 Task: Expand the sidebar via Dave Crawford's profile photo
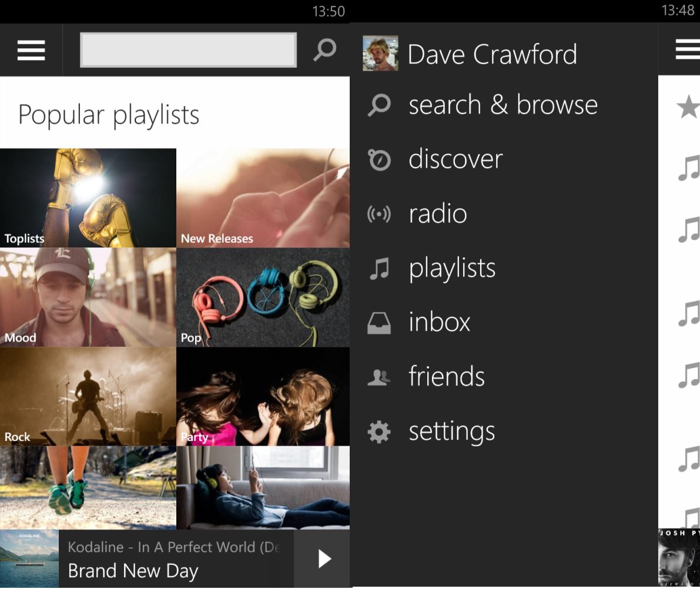[380, 53]
